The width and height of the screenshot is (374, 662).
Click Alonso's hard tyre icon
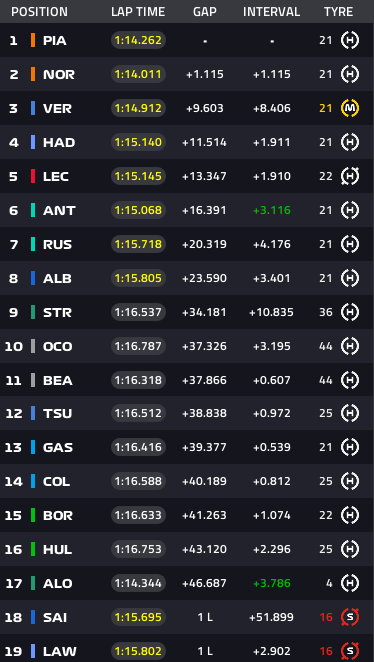tap(350, 583)
